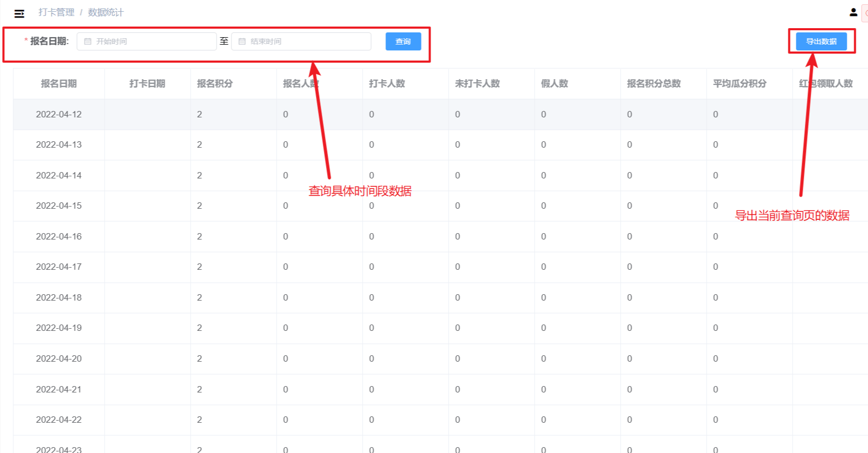868x453 pixels.
Task: Select the 报名积分 column header
Action: click(x=215, y=83)
